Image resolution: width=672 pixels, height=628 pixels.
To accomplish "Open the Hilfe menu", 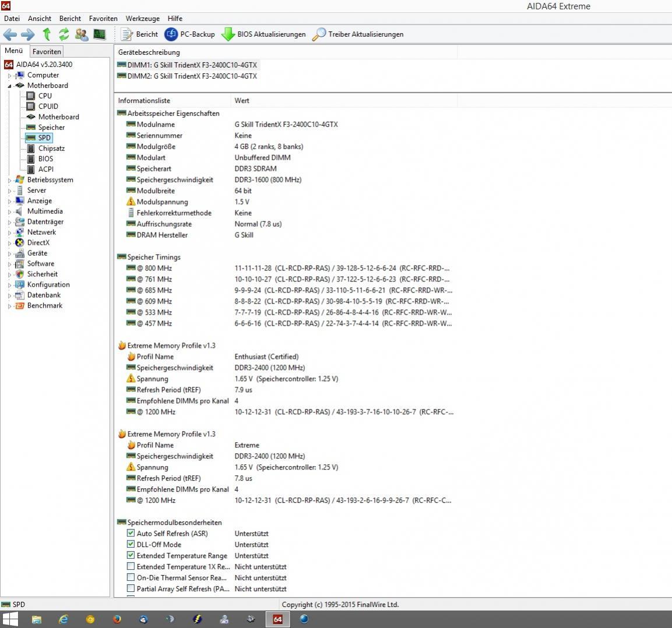I will click(175, 19).
